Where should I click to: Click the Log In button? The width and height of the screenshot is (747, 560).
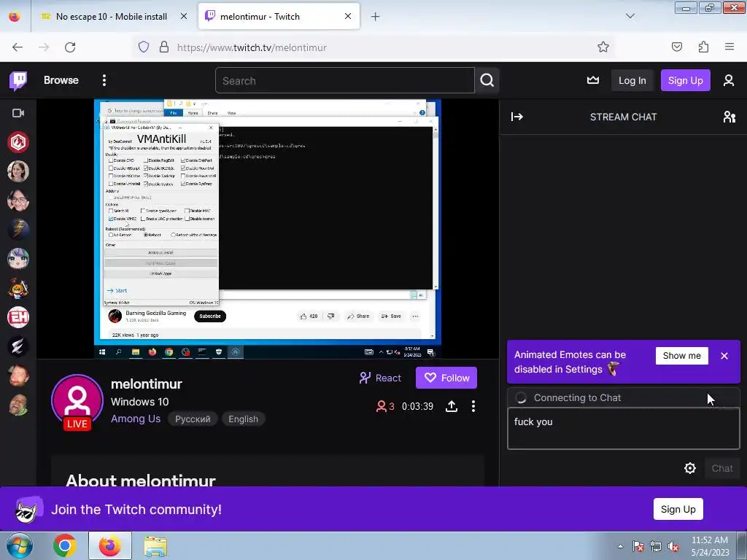tap(632, 80)
